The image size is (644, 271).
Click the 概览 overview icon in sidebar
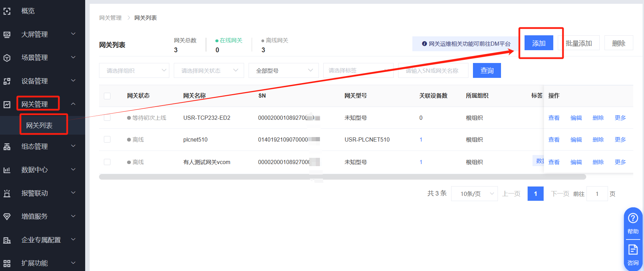tap(7, 11)
